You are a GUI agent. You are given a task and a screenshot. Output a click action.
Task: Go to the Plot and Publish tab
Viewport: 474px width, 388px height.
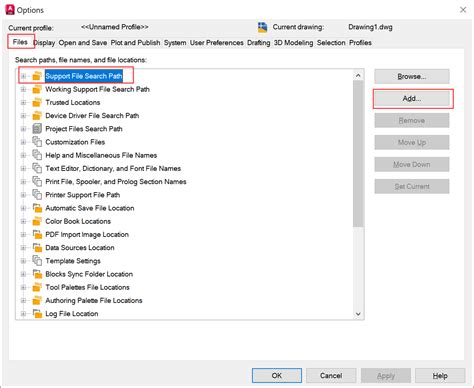pos(135,43)
